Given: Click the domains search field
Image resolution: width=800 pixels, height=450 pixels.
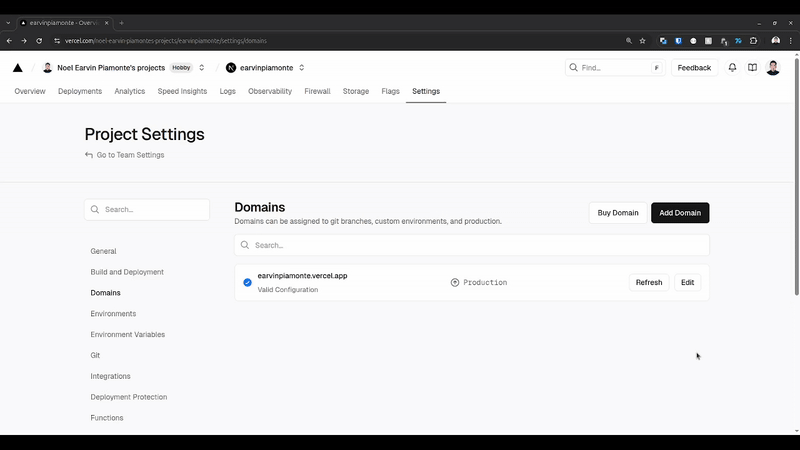Looking at the screenshot, I should tap(472, 245).
